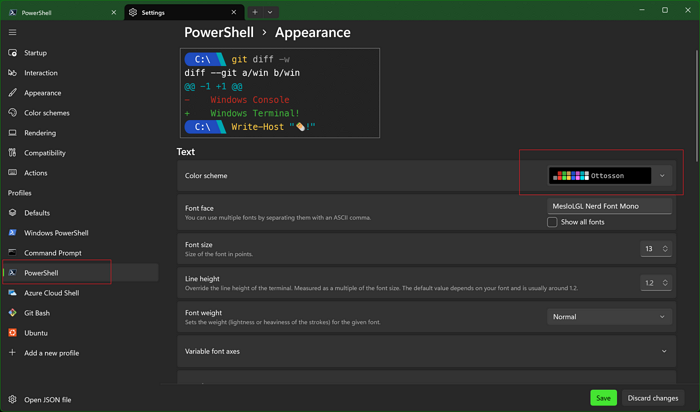Click the Appearance pencil icon
Image resolution: width=700 pixels, height=412 pixels.
click(x=12, y=93)
